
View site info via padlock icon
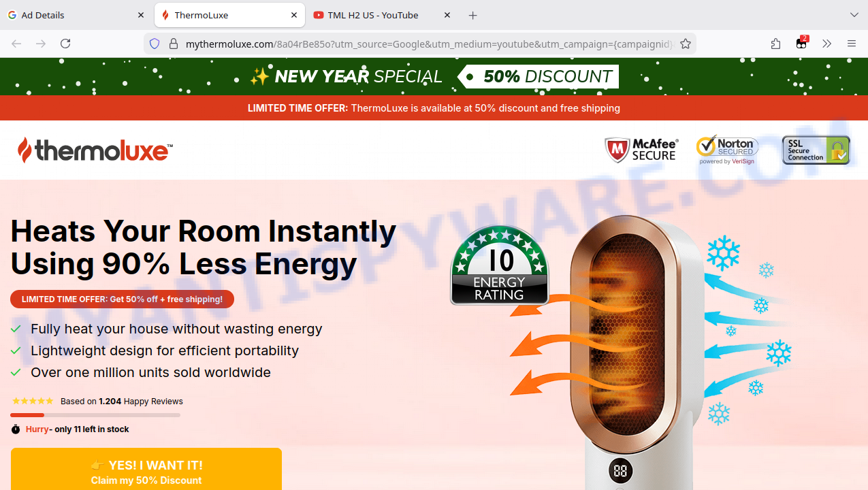173,44
